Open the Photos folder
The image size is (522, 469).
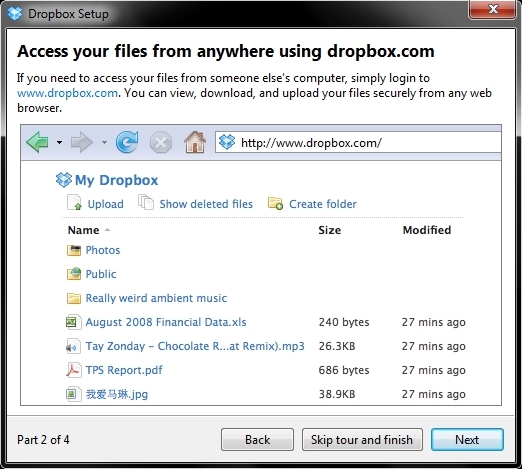(x=103, y=250)
